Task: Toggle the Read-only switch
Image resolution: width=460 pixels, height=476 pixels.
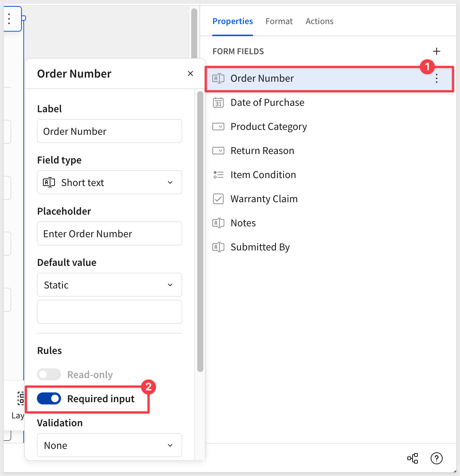Action: click(x=49, y=375)
